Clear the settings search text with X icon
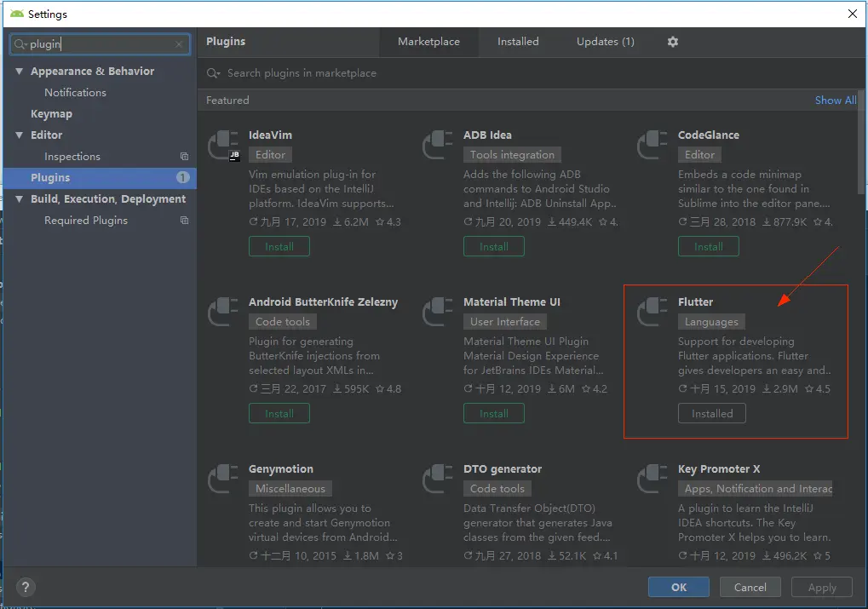Viewport: 868px width, 609px height. pos(179,44)
